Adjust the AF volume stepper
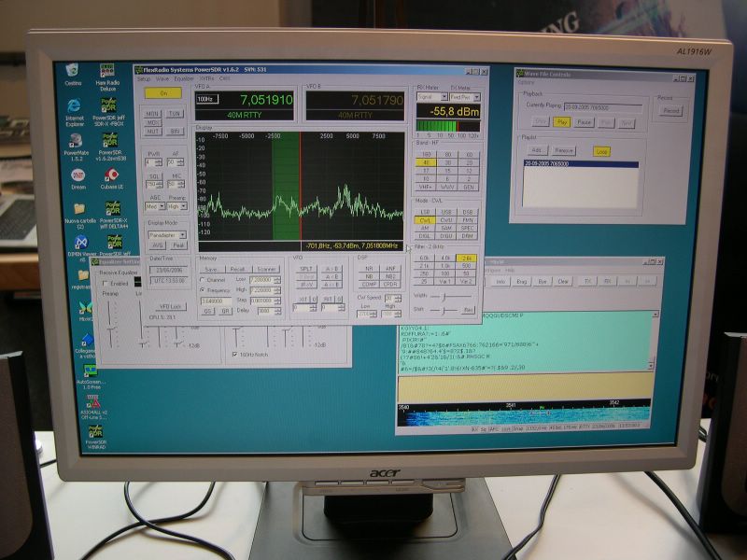This screenshot has width=747, height=560. click(176, 162)
